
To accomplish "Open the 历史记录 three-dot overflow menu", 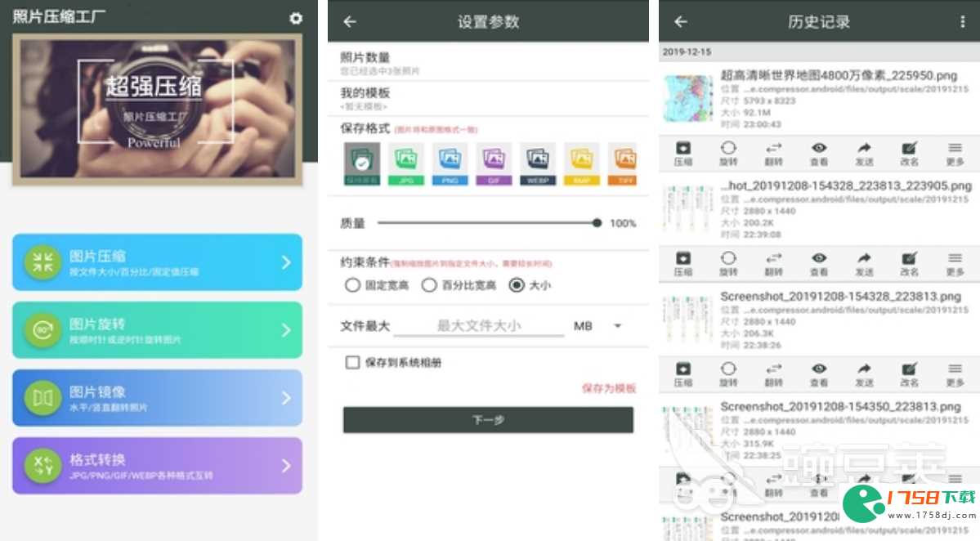I will tap(962, 22).
